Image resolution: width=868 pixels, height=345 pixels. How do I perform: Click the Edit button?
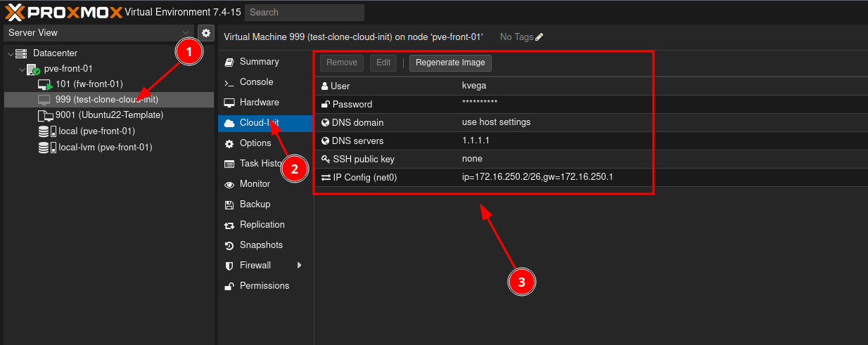tap(383, 63)
